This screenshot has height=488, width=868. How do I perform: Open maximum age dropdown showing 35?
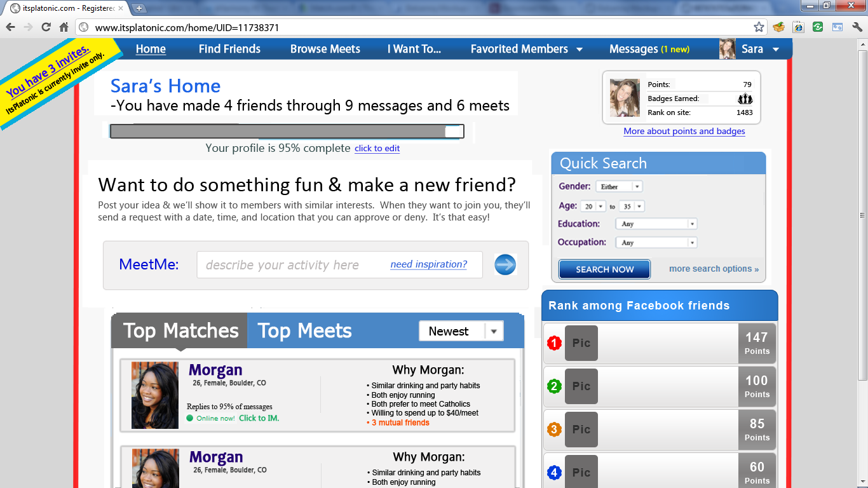632,207
